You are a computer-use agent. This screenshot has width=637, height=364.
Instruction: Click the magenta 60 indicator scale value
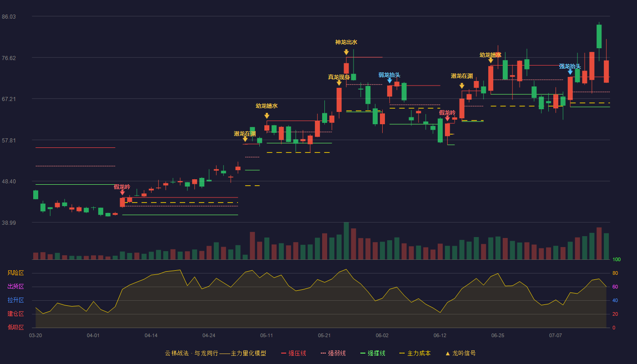(x=615, y=287)
